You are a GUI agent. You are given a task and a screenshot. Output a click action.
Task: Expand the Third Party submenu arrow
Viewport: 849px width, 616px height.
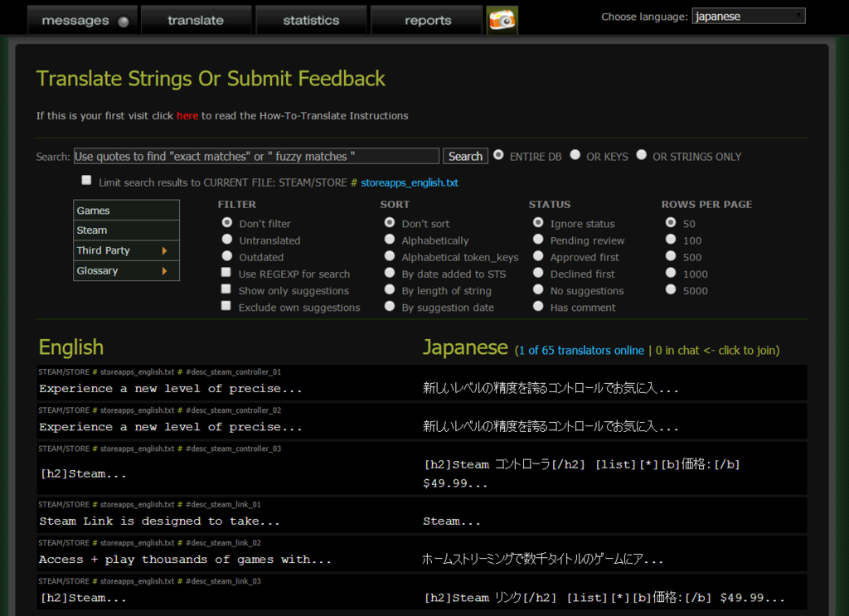pyautogui.click(x=165, y=250)
